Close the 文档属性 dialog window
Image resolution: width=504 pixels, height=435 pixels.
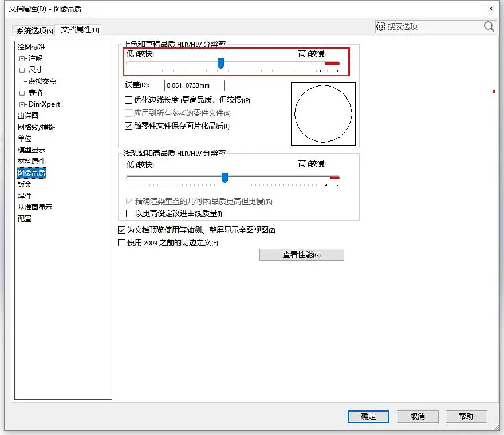(490, 9)
